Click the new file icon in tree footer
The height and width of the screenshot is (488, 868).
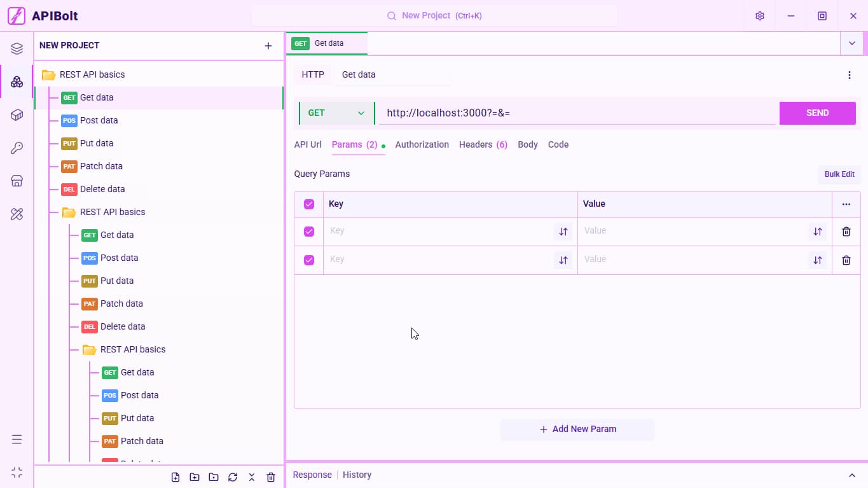(x=176, y=477)
